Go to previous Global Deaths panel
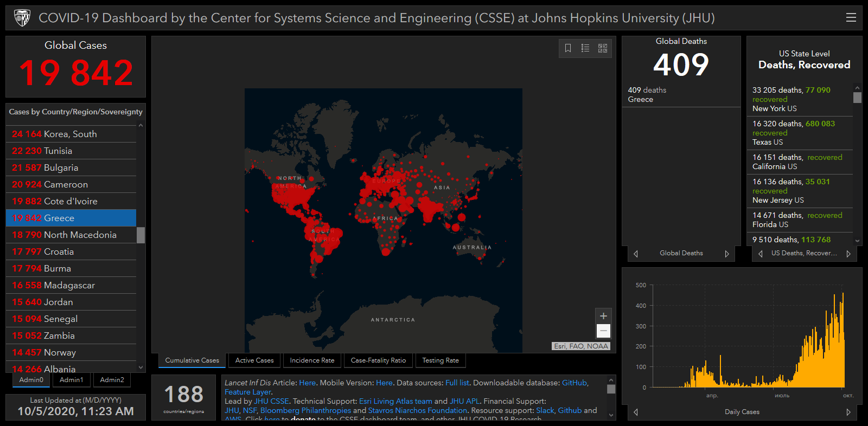Screen dimensions: 868x426 pyautogui.click(x=636, y=254)
